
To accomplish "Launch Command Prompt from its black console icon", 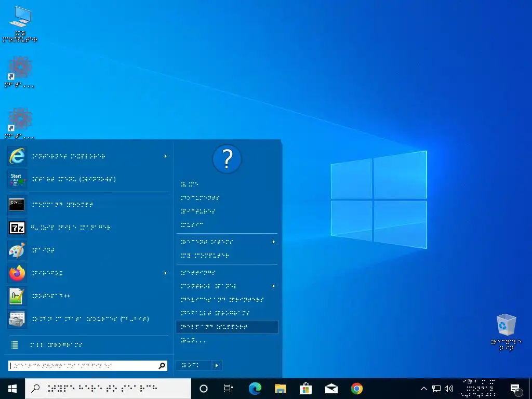I will [17, 205].
